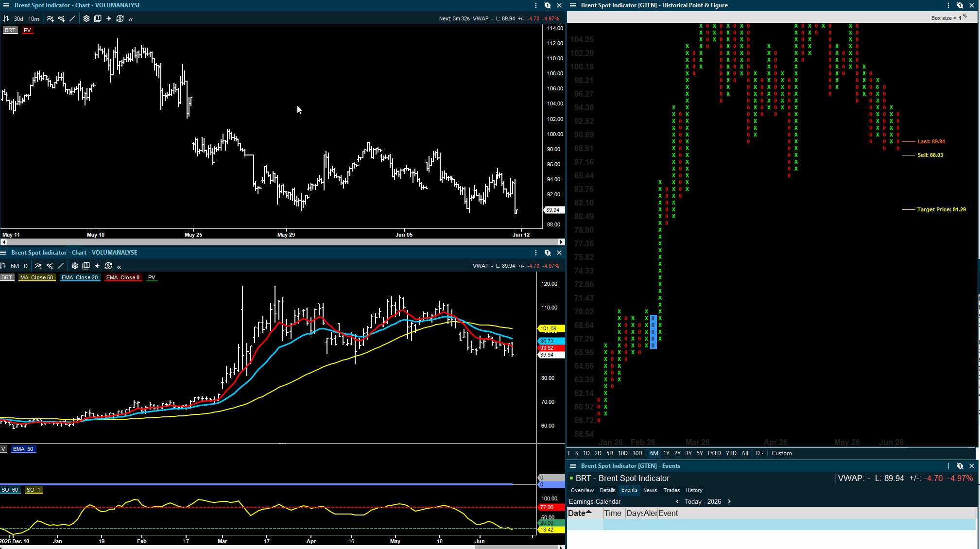Image resolution: width=980 pixels, height=549 pixels.
Task: Toggle EMA Close 8 indicator label
Action: click(123, 277)
